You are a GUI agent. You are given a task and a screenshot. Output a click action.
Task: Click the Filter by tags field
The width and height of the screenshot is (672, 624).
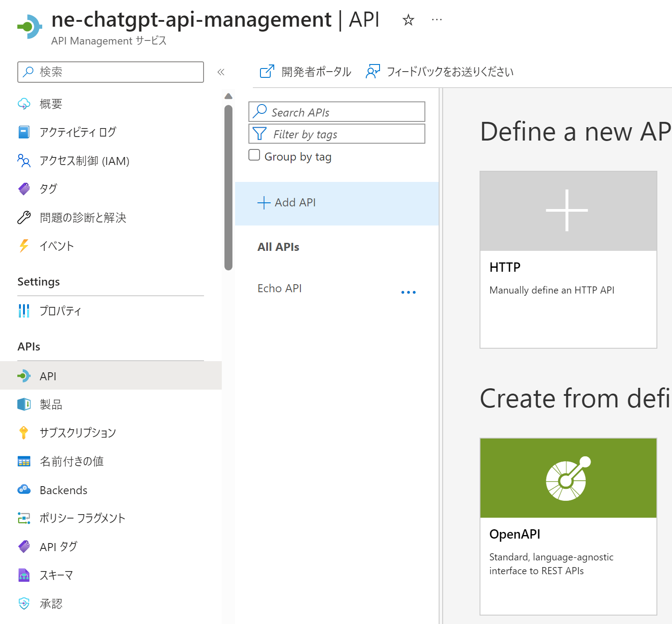tap(337, 134)
